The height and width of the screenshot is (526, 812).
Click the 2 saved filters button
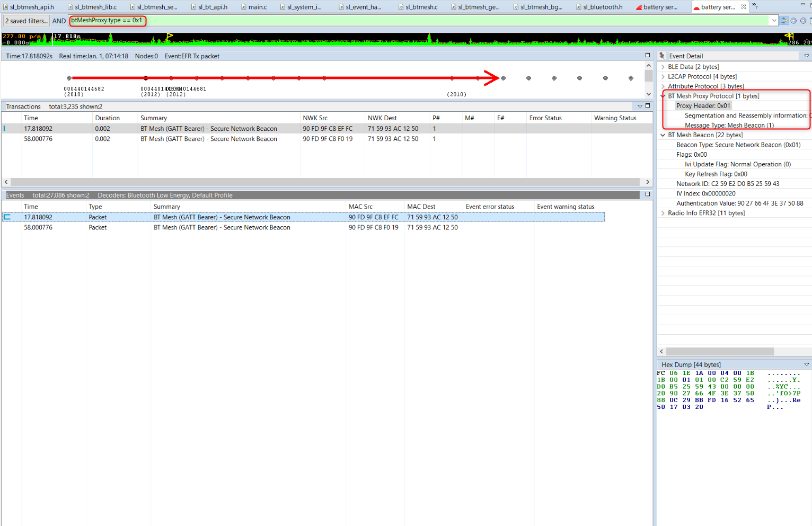coord(26,21)
